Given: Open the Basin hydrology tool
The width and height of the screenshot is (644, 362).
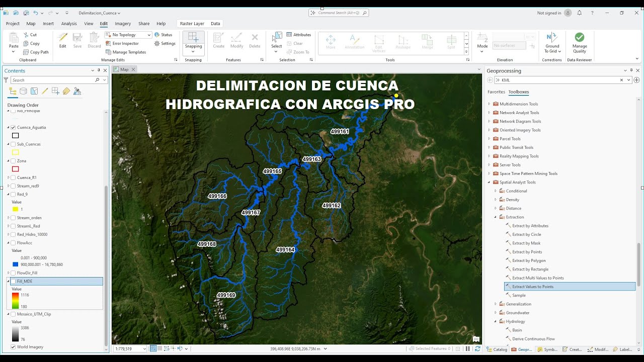Looking at the screenshot, I should pos(517,330).
